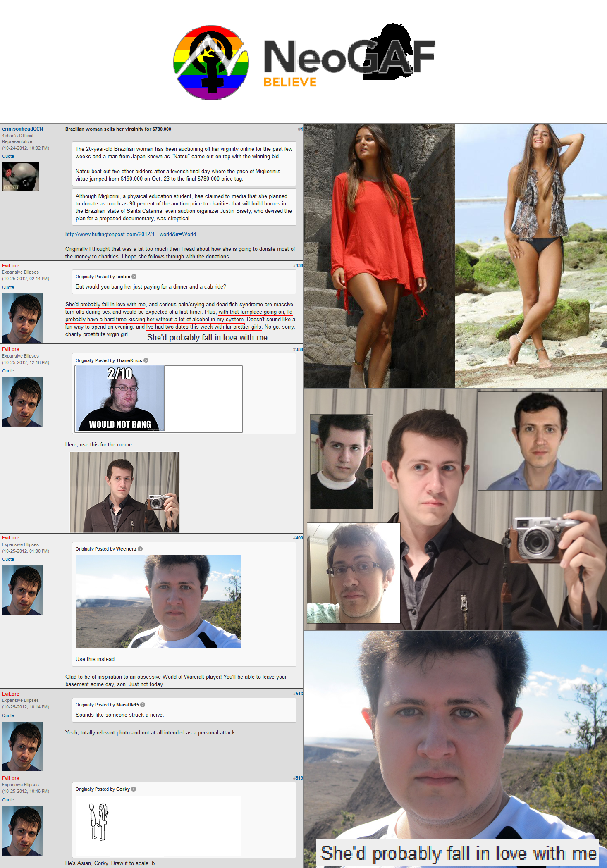Open the '2/10 would not bang' meme image
The image size is (607, 868).
click(x=120, y=399)
